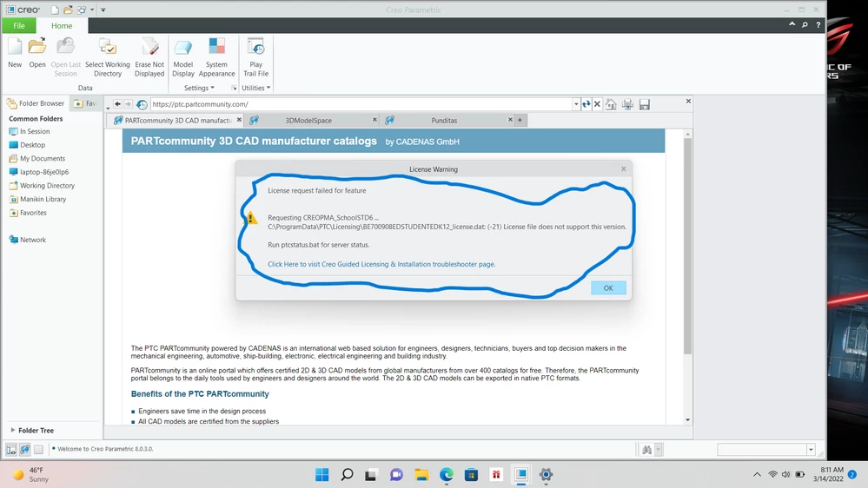Close the Punditas browser tab
The width and height of the screenshot is (868, 488).
[510, 120]
